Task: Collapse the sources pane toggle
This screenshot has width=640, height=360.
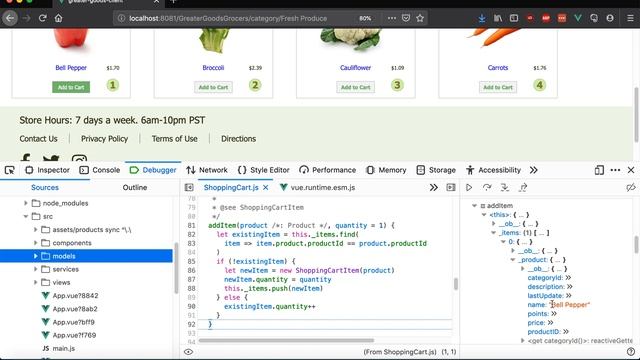Action: 189,187
